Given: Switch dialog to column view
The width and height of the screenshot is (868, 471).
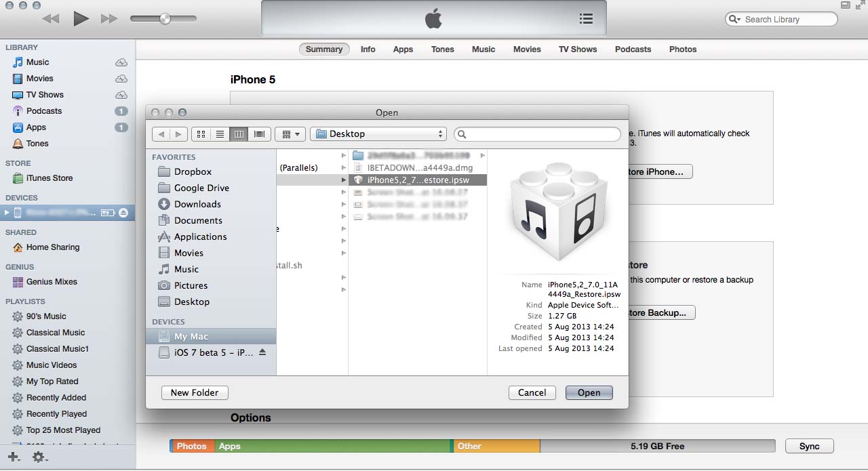Looking at the screenshot, I should pyautogui.click(x=239, y=134).
